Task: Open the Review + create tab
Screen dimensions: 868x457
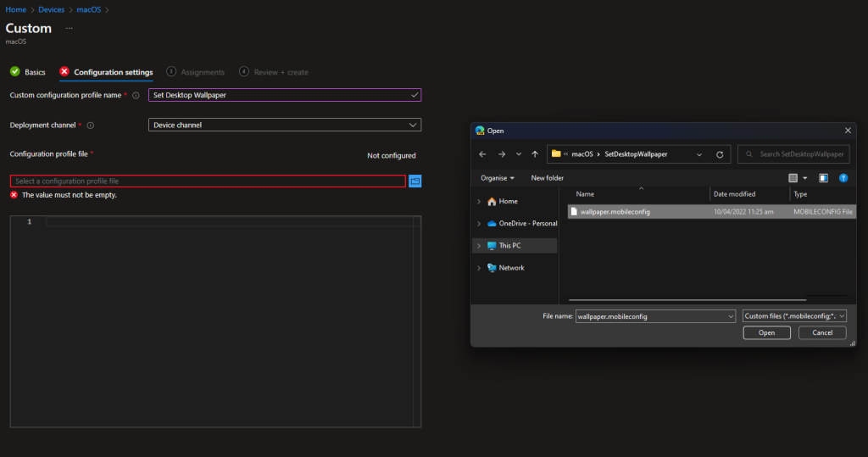Action: (274, 72)
